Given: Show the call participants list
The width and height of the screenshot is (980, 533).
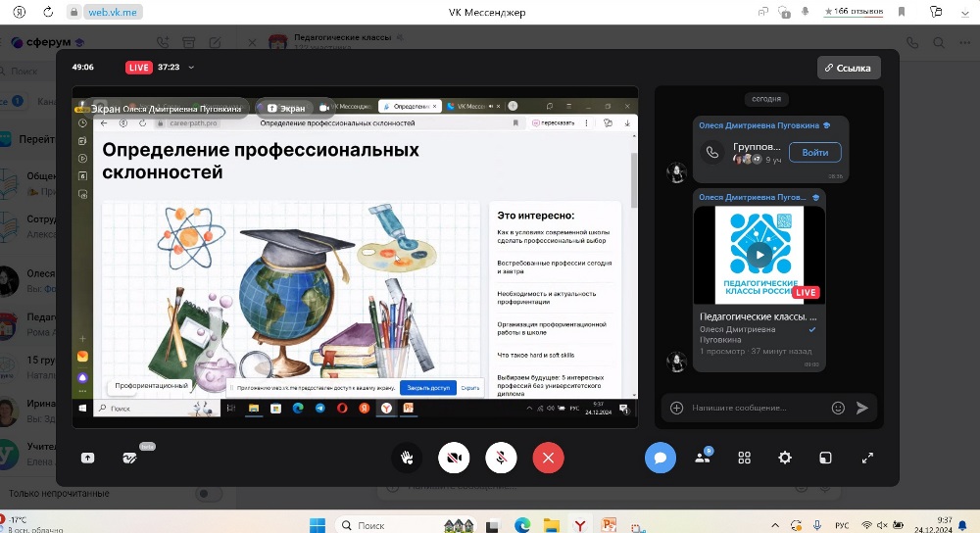Looking at the screenshot, I should pyautogui.click(x=703, y=458).
